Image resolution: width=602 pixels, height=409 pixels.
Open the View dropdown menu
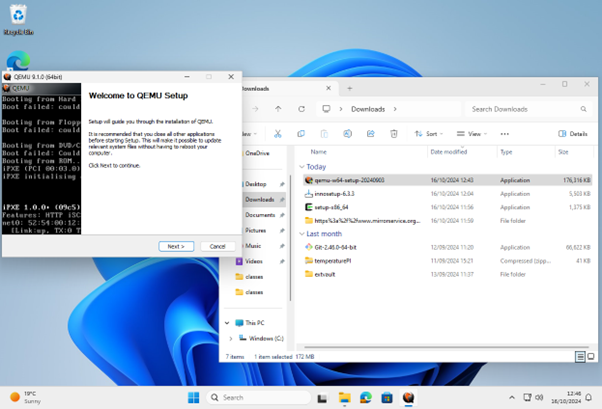tap(470, 133)
